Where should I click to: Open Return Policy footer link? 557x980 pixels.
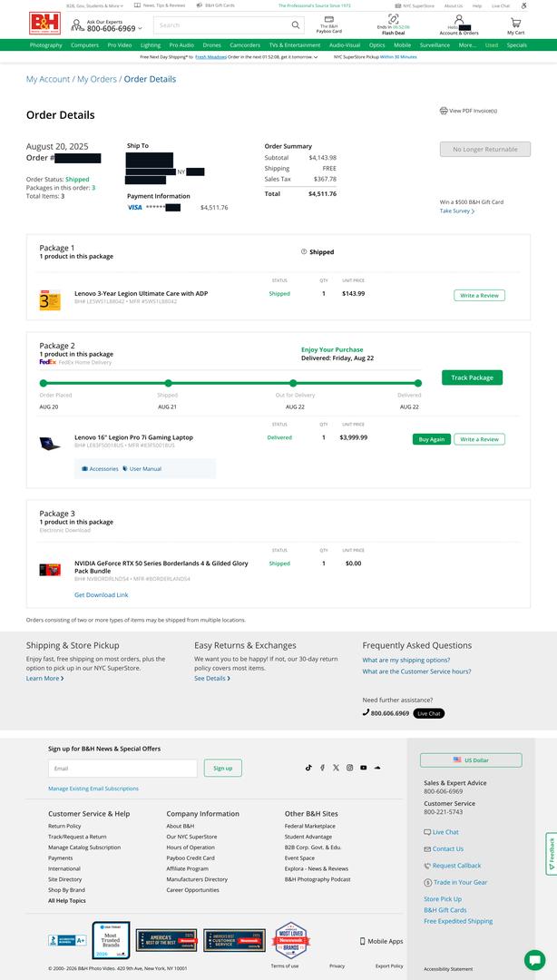click(x=64, y=827)
